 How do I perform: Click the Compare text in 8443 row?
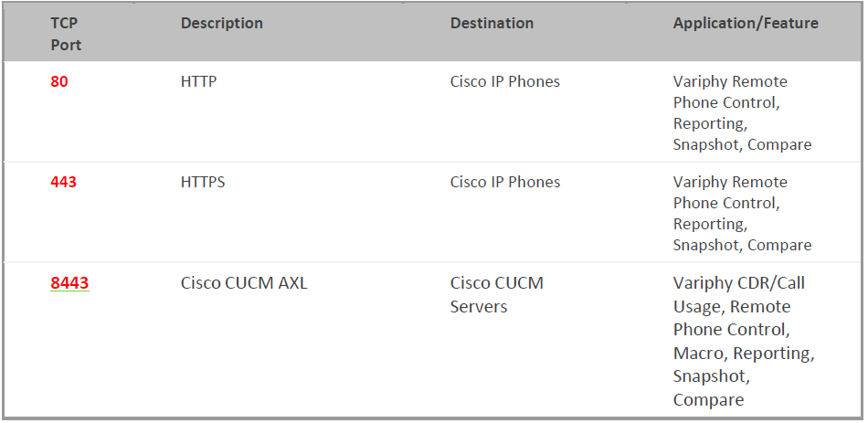tap(709, 400)
